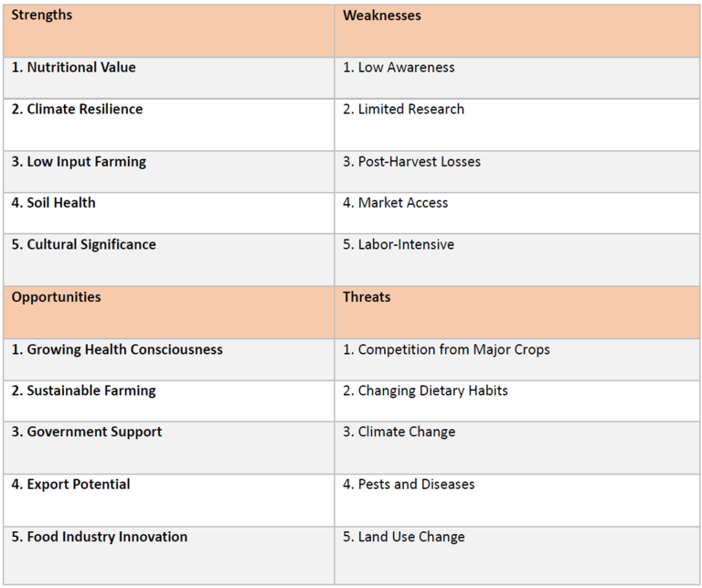Select the Climate Resilience cell
The height and width of the screenshot is (588, 702).
click(78, 110)
